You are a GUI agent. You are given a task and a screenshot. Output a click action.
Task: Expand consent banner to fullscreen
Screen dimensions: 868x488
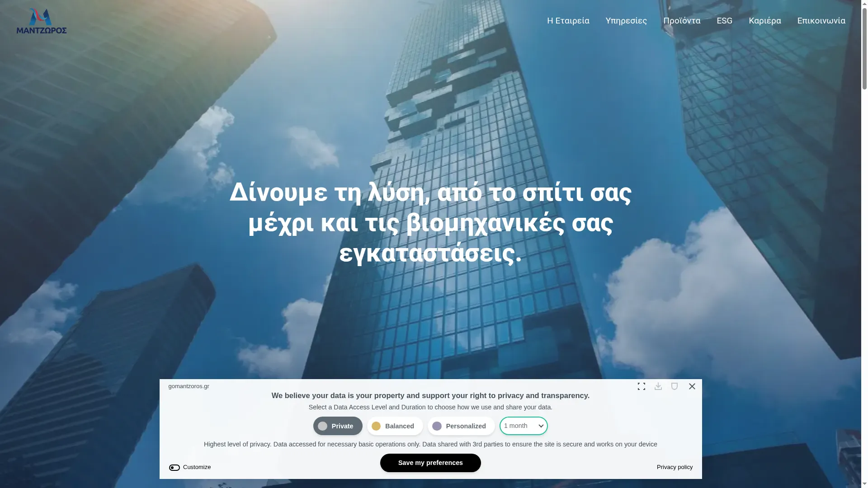click(x=641, y=386)
